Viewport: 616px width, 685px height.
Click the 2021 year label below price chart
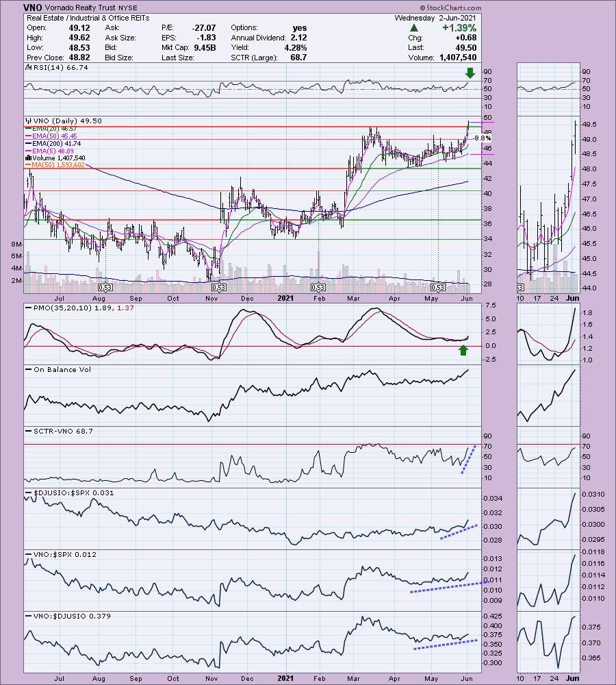click(x=285, y=299)
